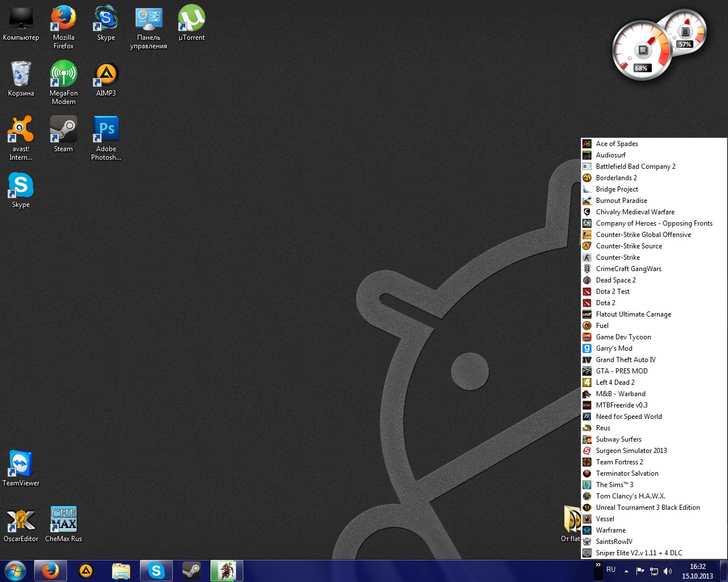728x582 pixels.
Task: Select Battlefield Bad Company 2 entry
Action: point(654,167)
